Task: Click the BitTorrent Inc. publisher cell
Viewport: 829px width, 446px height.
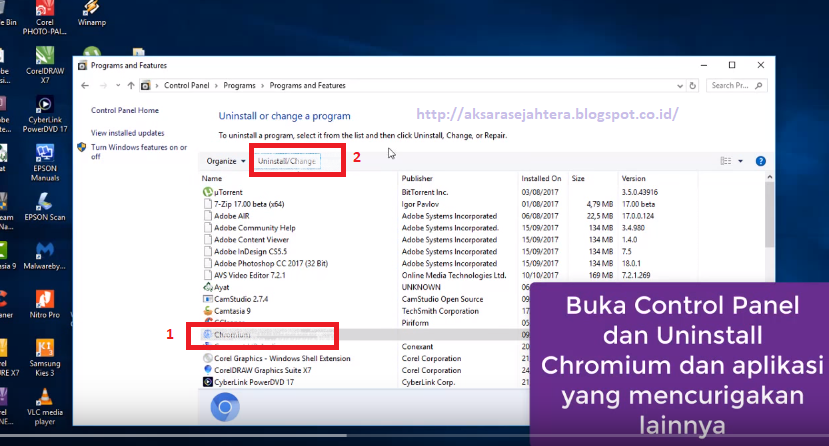Action: (425, 192)
